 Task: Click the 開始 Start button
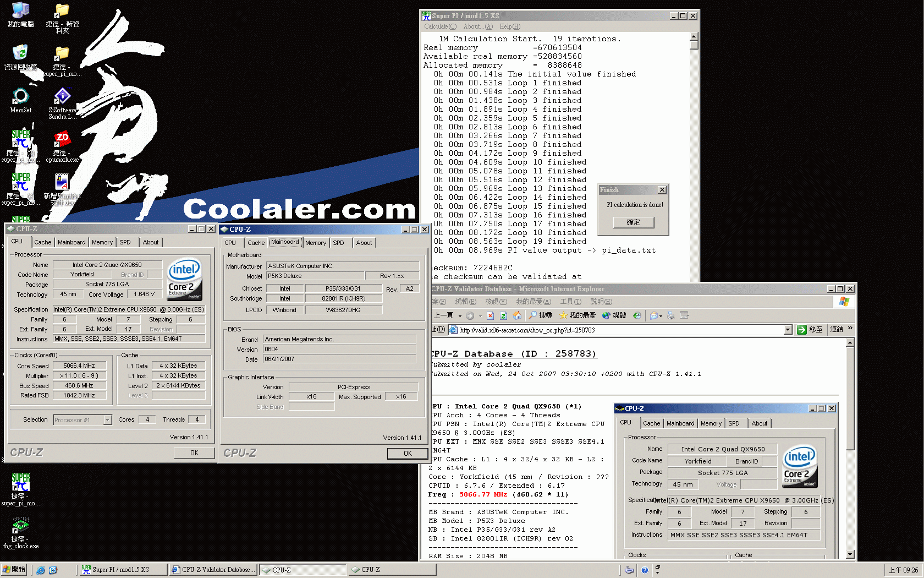click(x=14, y=570)
